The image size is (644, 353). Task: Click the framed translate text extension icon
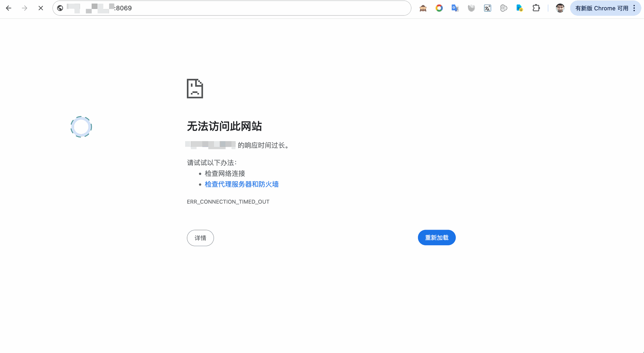click(487, 8)
